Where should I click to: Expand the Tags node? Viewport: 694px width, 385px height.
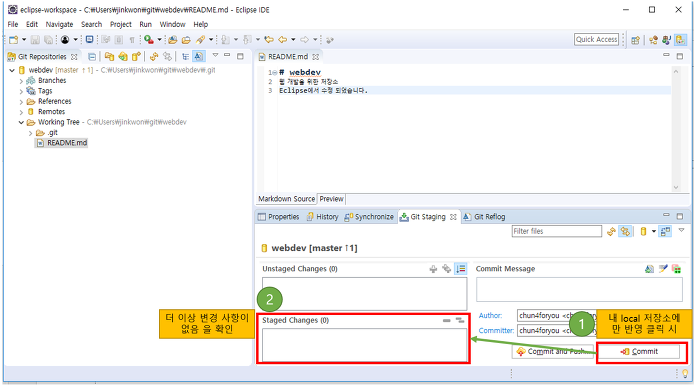pos(21,91)
